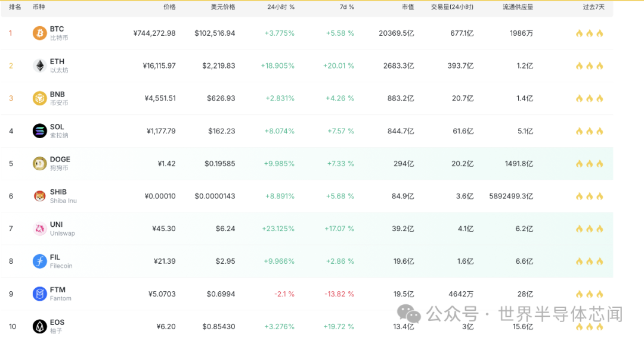This screenshot has height=340, width=644.
Task: Click EOS dollar price $0.85430
Action: coord(218,326)
